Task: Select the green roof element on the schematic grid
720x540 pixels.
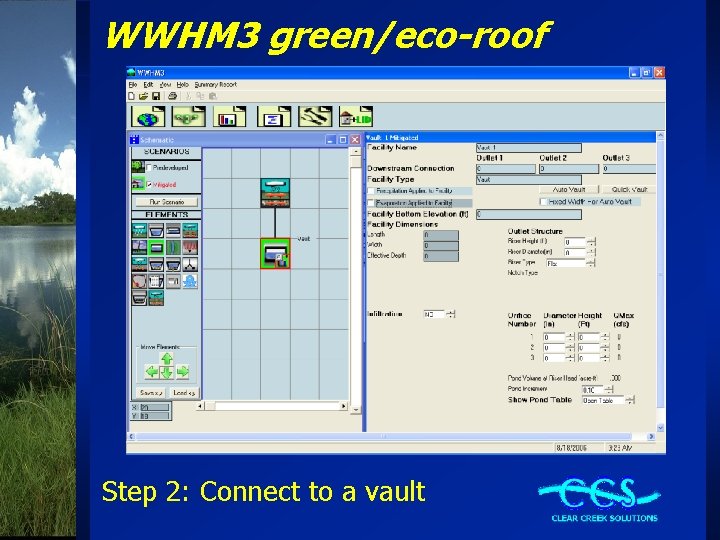Action: tap(275, 193)
